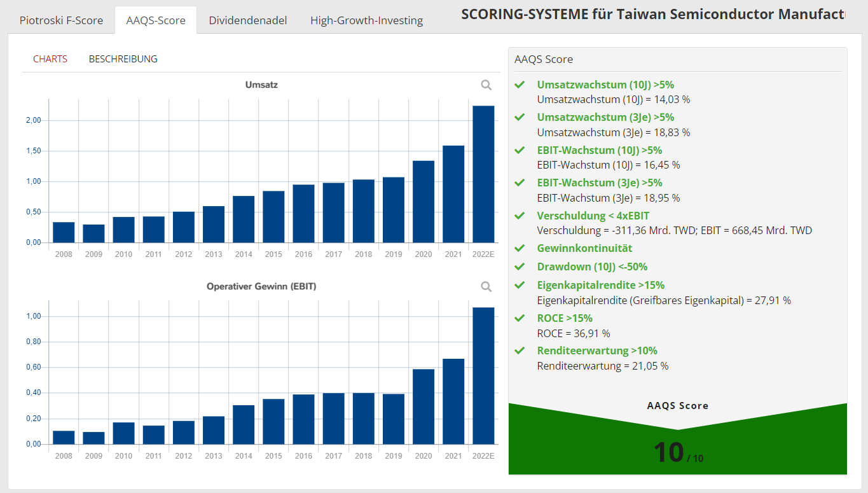
Task: Click the 2022E bar in the EBIT chart
Action: [x=484, y=376]
